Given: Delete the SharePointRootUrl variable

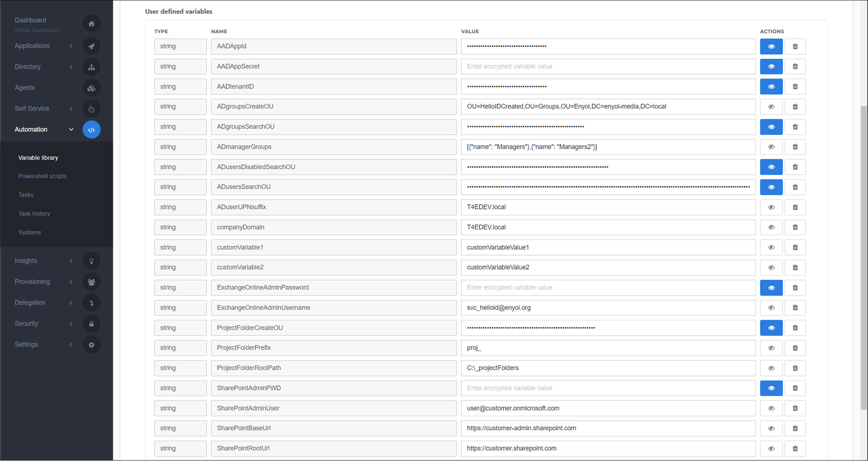Looking at the screenshot, I should click(795, 448).
